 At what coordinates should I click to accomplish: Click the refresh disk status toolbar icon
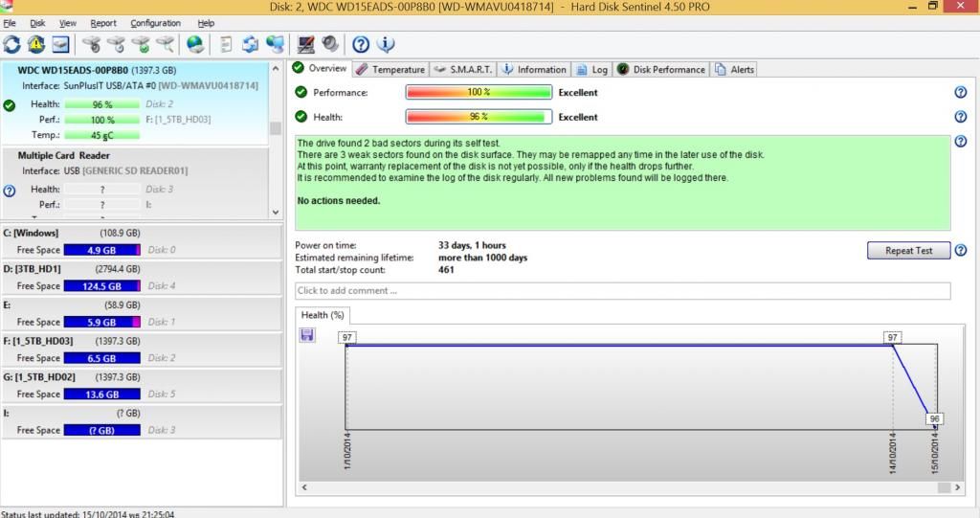point(11,44)
